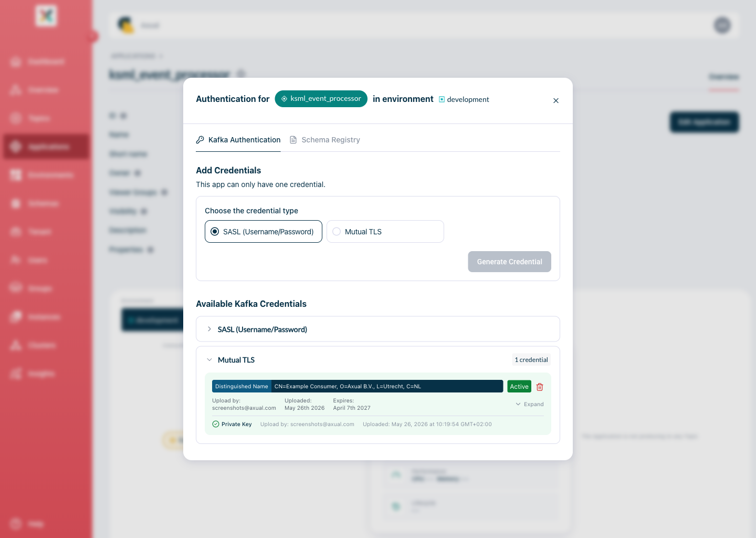Click the green check icon beside Private Key
756x538 pixels.
pyautogui.click(x=216, y=424)
